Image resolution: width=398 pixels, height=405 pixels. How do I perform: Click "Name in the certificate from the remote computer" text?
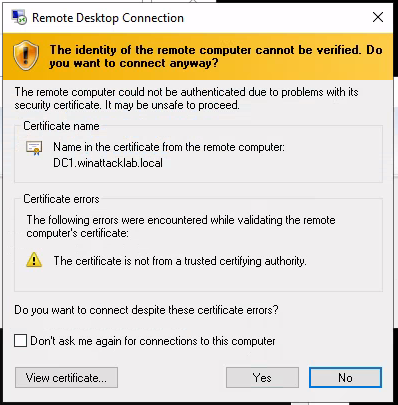click(x=169, y=147)
